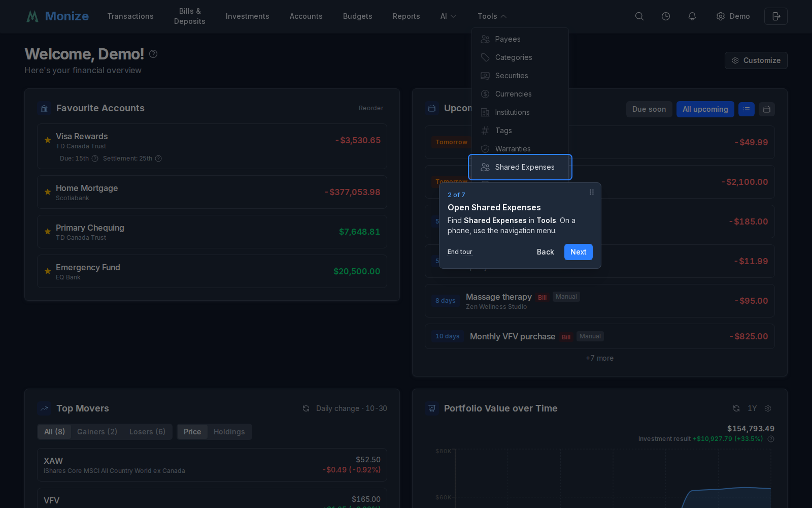Click Back in the tour popup

tap(545, 252)
